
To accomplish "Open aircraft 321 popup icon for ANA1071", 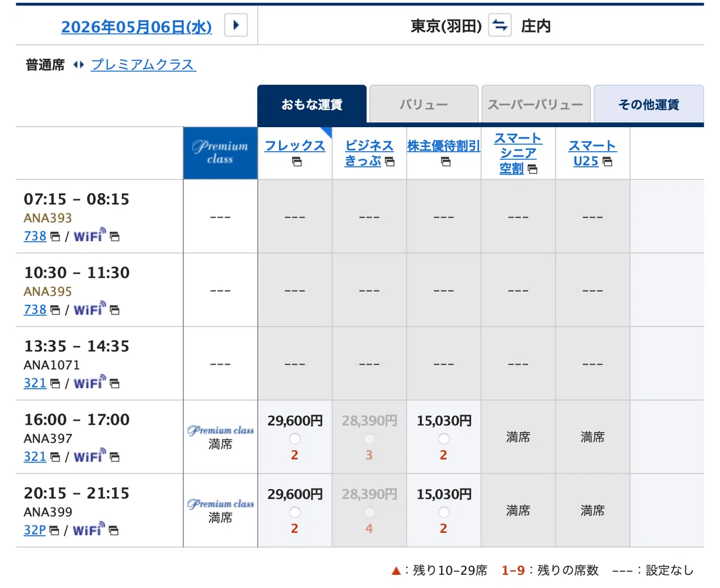I will 55,383.
